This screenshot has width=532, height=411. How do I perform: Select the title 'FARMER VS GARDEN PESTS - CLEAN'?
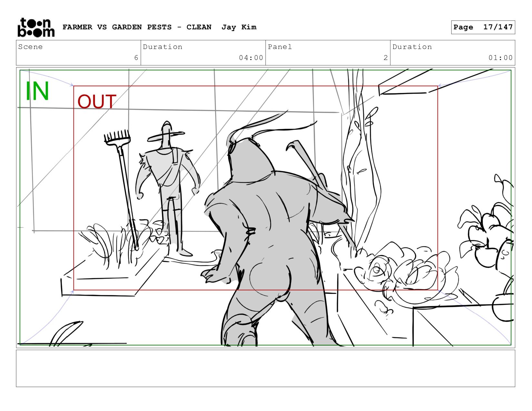(137, 27)
